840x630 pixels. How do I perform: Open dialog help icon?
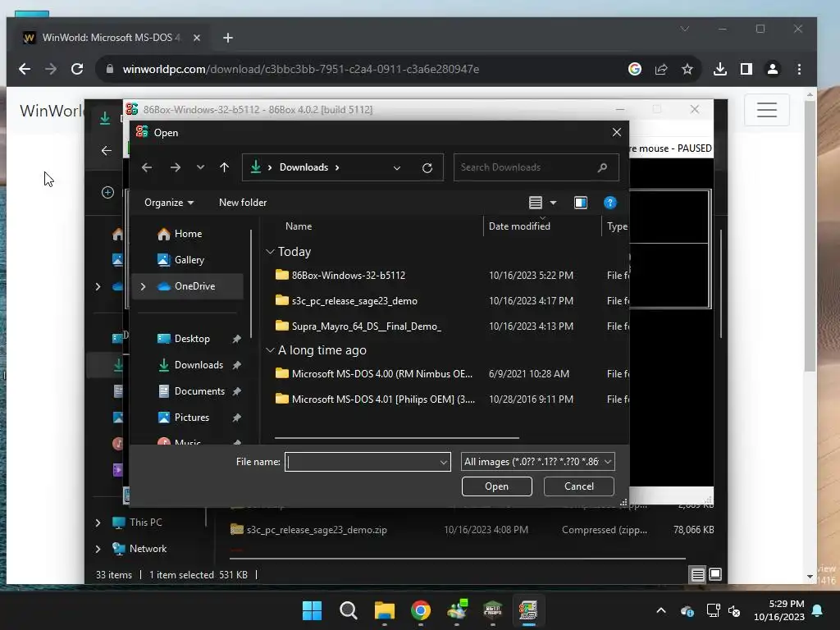point(609,203)
